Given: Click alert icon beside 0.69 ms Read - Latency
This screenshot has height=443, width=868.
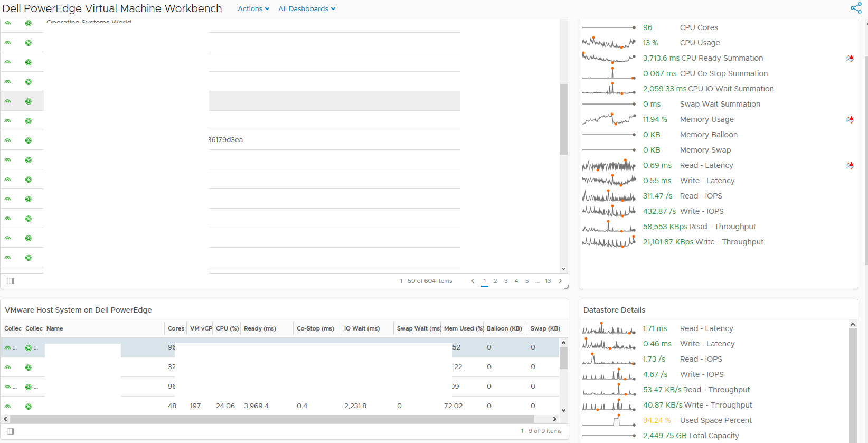Looking at the screenshot, I should [850, 166].
